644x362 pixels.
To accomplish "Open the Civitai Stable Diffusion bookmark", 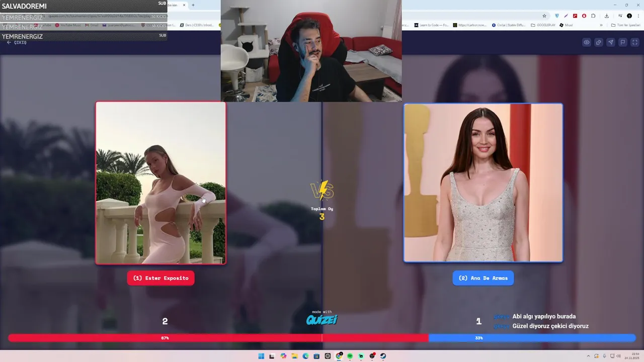I will click(509, 25).
